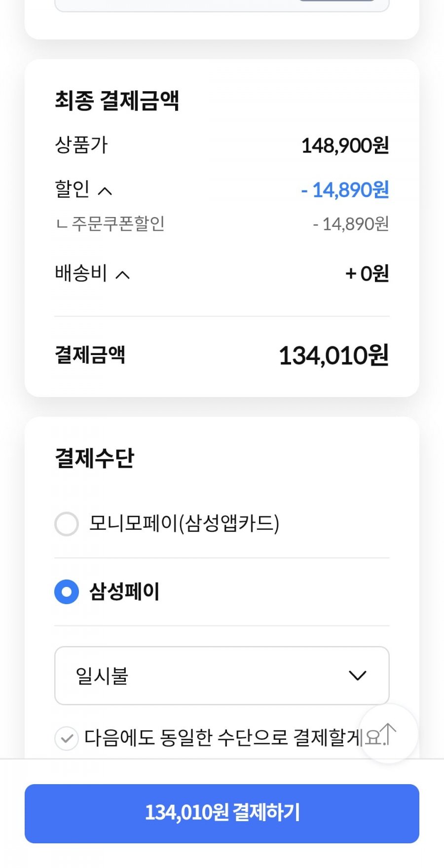Image resolution: width=444 pixels, height=868 pixels.
Task: Collapse the 할인 discount details chevron
Action: 105,191
